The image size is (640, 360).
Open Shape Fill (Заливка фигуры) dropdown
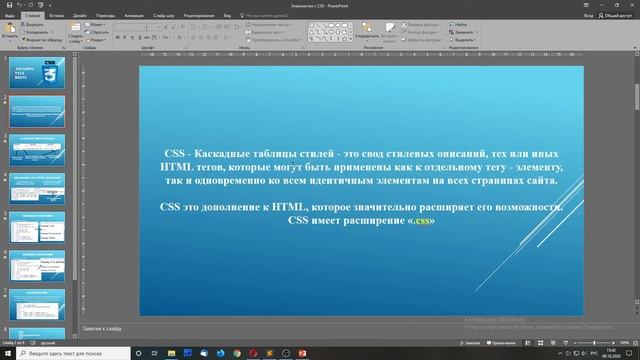pyautogui.click(x=421, y=24)
